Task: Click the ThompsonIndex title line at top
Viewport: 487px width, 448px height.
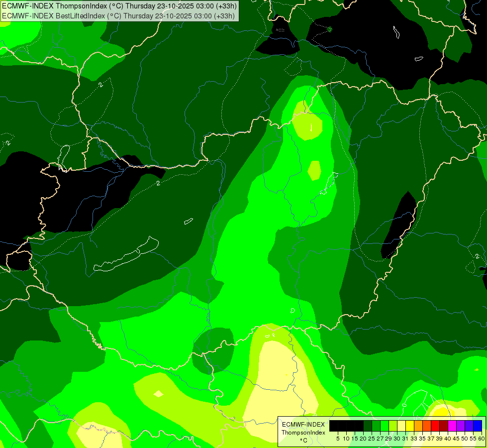Action: [119, 6]
